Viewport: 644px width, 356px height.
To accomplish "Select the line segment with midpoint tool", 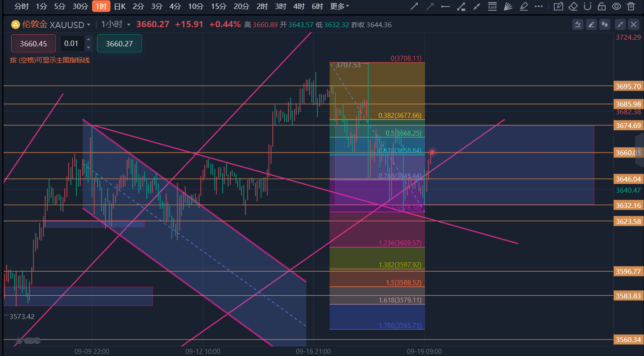I will tap(477, 6).
